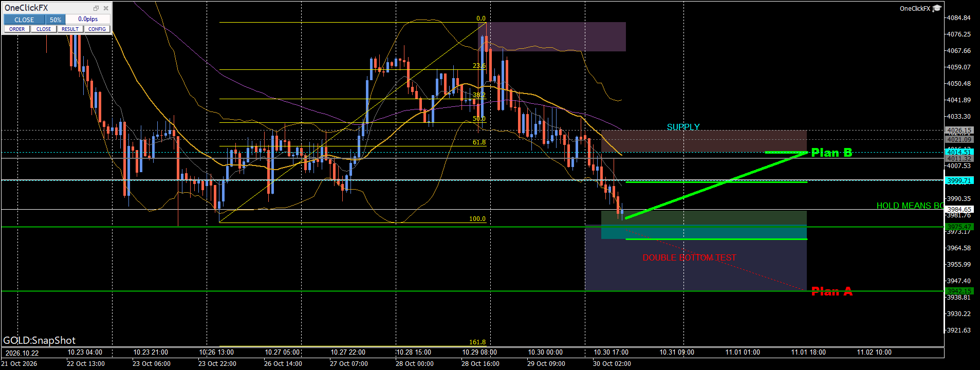This screenshot has height=370, width=980.
Task: Click the 11.02 10:00 time axis label
Action: tap(874, 352)
